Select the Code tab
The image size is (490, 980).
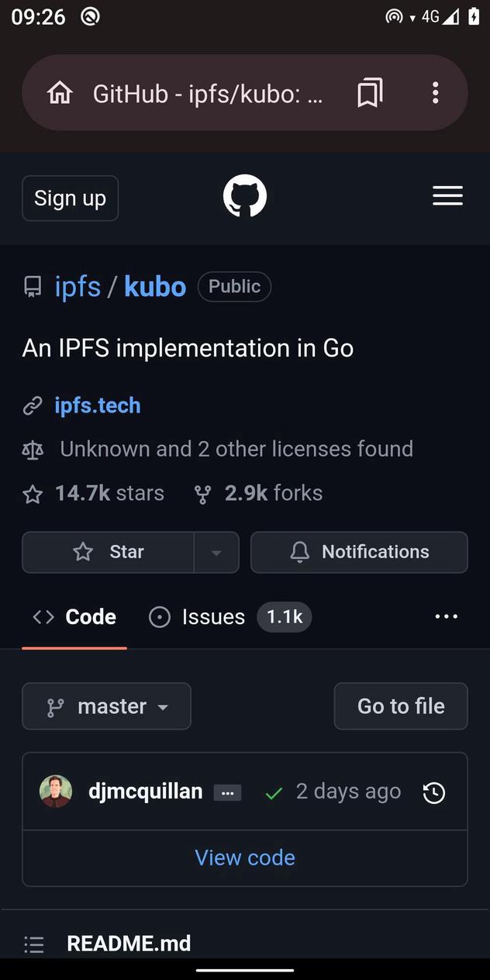pyautogui.click(x=74, y=616)
